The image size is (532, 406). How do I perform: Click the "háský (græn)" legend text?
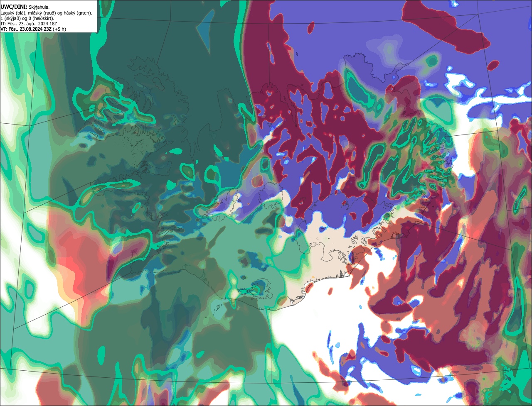(77, 12)
